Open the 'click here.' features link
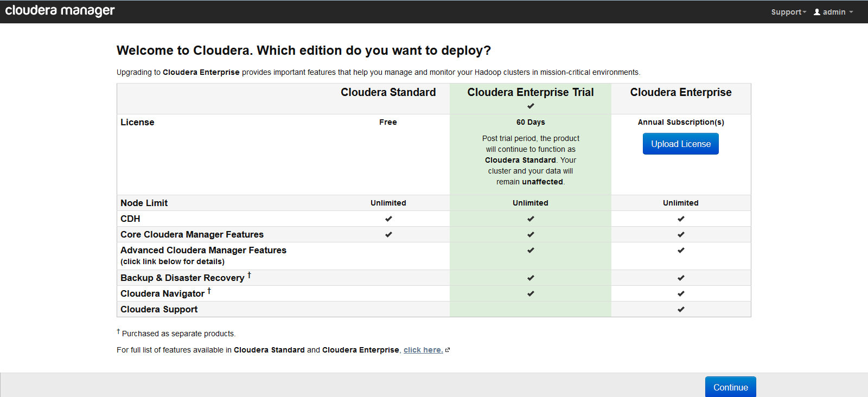Screen dimensions: 868x397 pyautogui.click(x=423, y=350)
